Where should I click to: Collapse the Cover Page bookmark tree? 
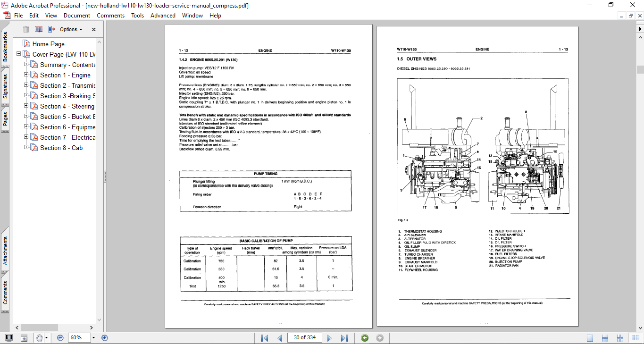click(19, 54)
